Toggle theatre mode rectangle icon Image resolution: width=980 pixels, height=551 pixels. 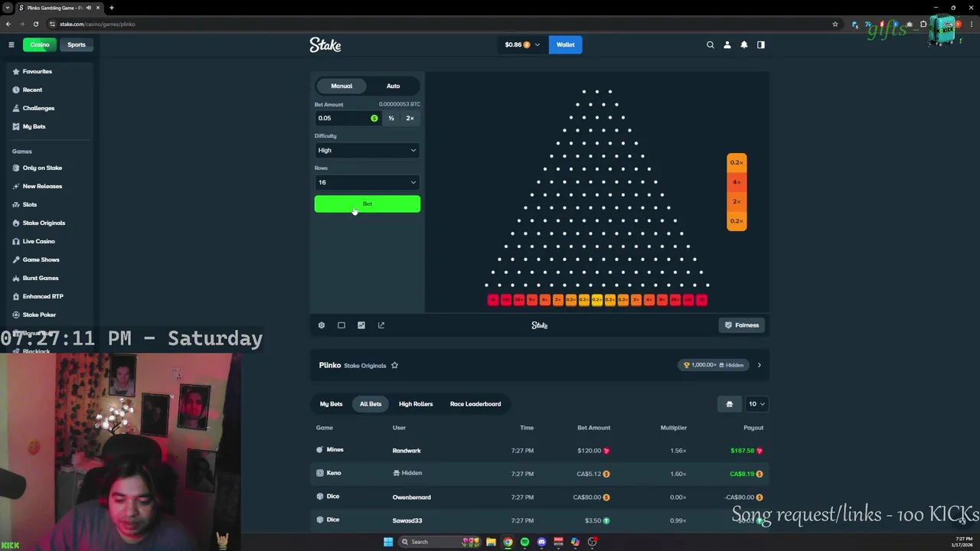(x=341, y=325)
